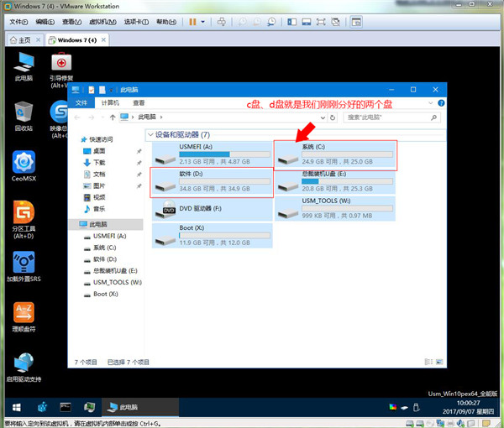Select the 软件 (D:) drive tile
The width and height of the screenshot is (504, 428).
[x=213, y=181]
